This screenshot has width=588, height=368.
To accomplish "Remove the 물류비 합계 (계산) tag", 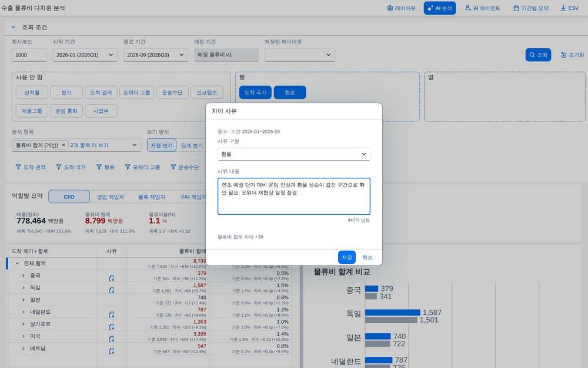I will click(64, 145).
